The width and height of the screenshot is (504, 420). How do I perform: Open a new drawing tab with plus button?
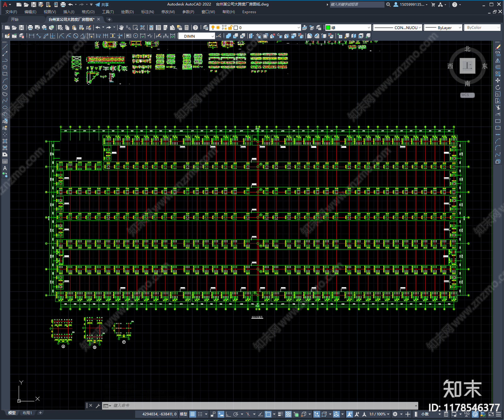coord(109,20)
